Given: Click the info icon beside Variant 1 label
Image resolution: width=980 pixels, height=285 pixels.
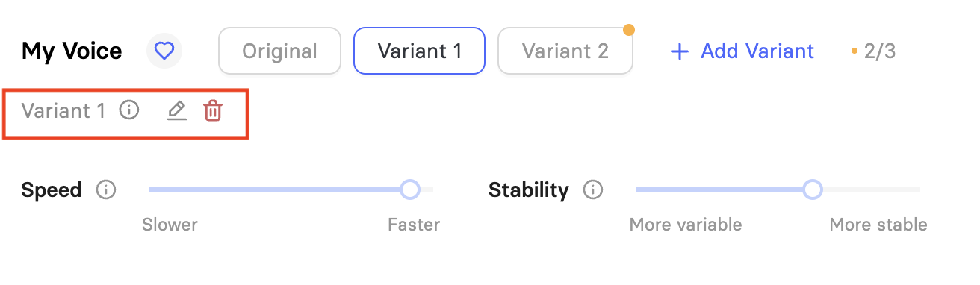Looking at the screenshot, I should (x=129, y=111).
